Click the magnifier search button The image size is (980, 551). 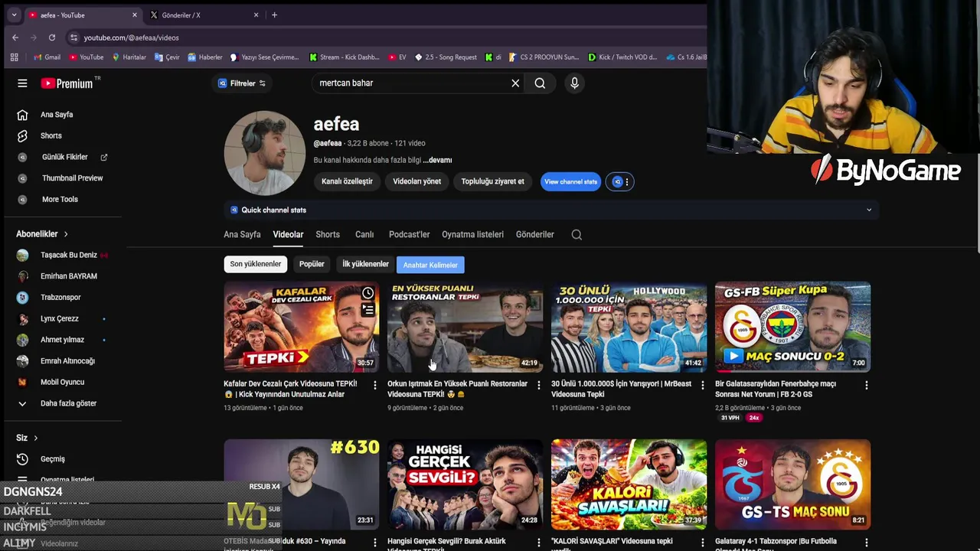[540, 83]
